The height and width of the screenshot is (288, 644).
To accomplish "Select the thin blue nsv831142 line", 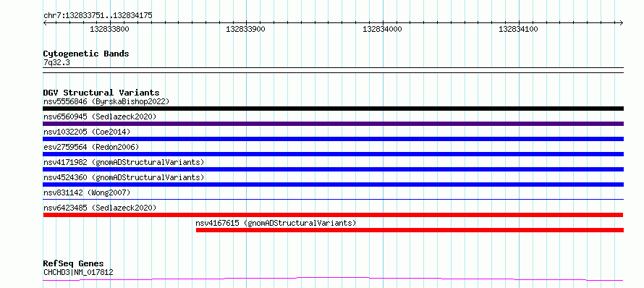I will (333, 199).
